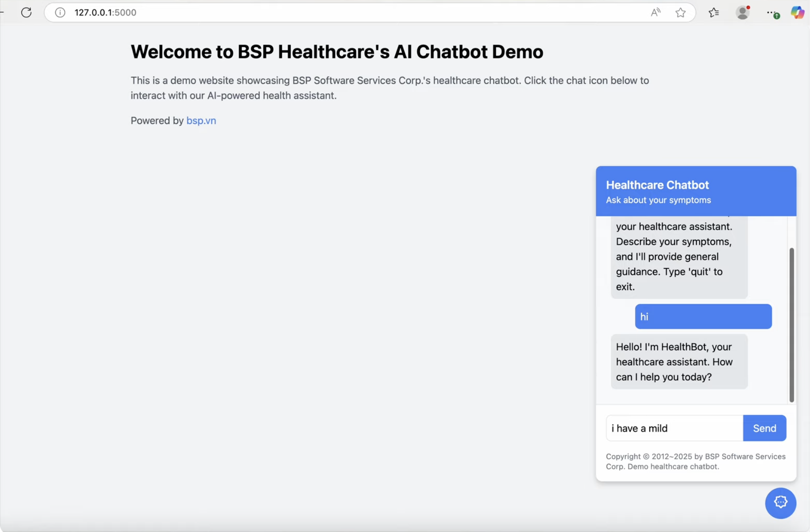The image size is (810, 532).
Task: Open the browser Settings and more menu
Action: 773,13
